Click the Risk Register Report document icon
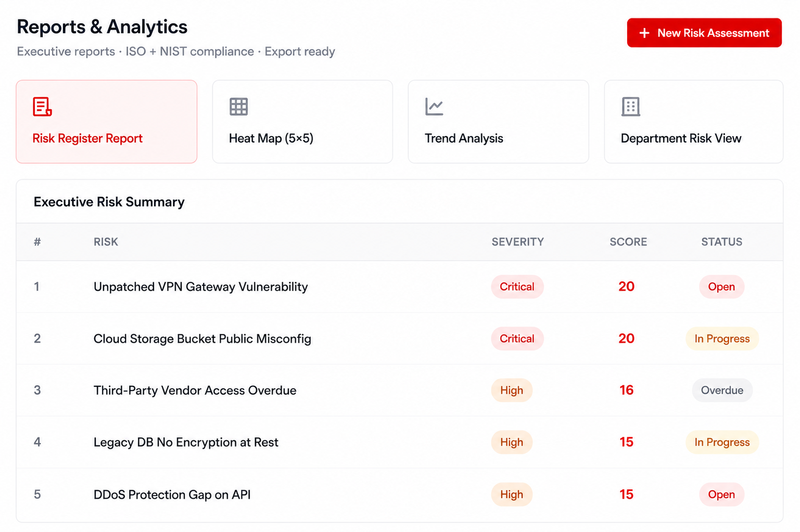Image resolution: width=800 pixels, height=532 pixels. point(42,107)
